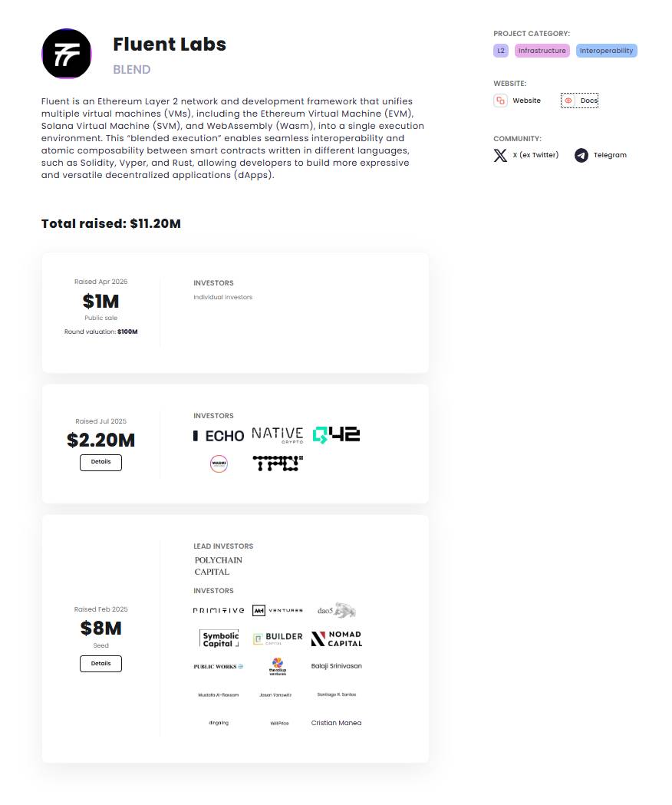Open the Telegram community icon

pos(581,155)
